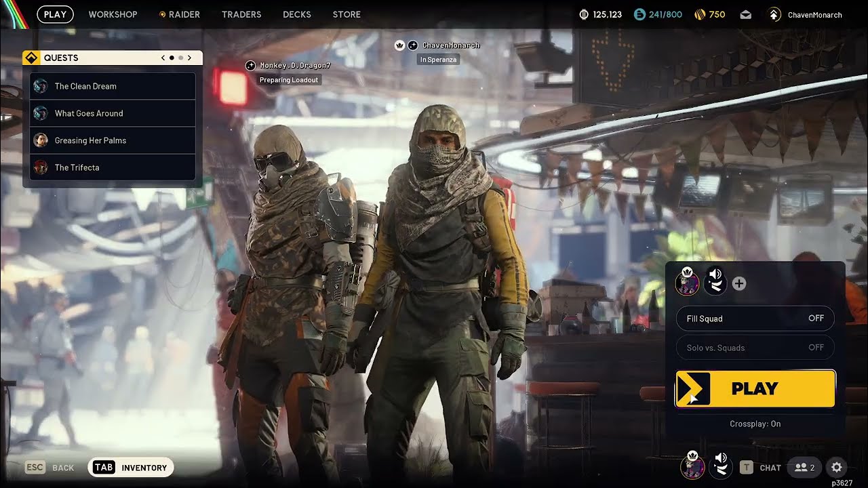Viewport: 868px width, 488px height.
Task: Open the mail inbox icon
Action: tap(746, 14)
